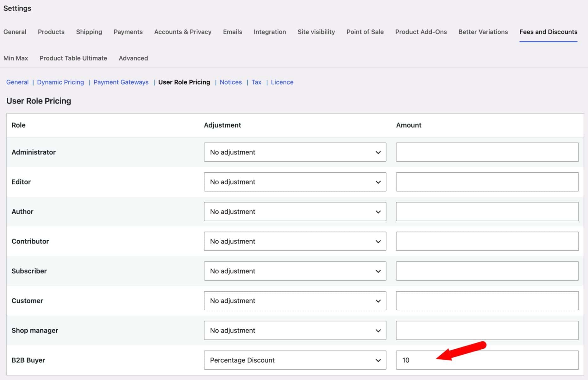Open the Advanced tab
The height and width of the screenshot is (380, 588).
[133, 58]
